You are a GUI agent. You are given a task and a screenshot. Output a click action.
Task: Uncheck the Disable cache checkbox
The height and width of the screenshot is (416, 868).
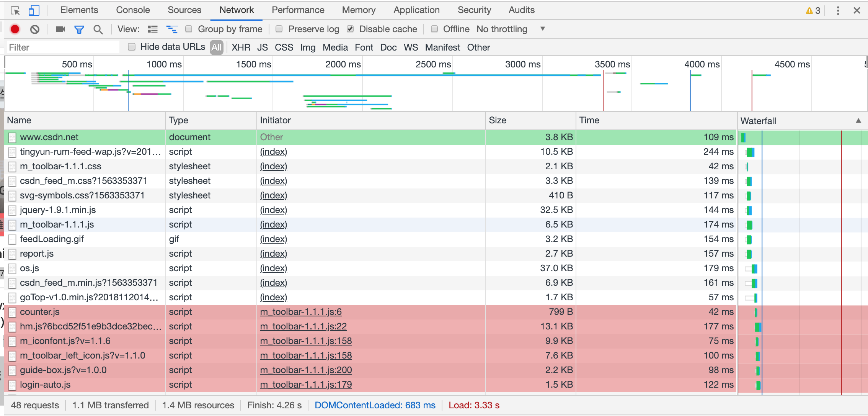350,29
